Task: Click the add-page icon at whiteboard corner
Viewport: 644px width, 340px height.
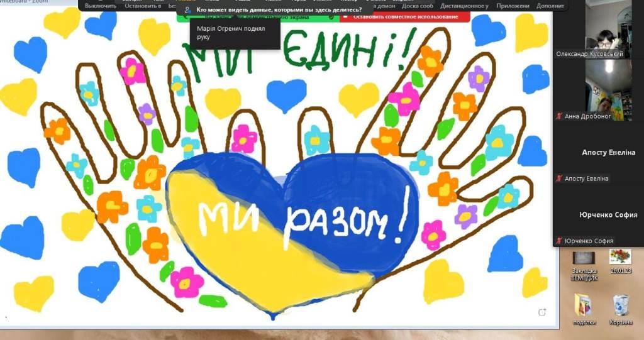Action: coord(541,312)
